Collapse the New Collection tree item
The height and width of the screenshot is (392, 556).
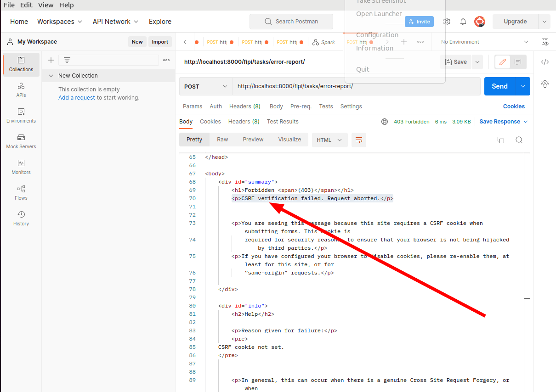click(50, 76)
